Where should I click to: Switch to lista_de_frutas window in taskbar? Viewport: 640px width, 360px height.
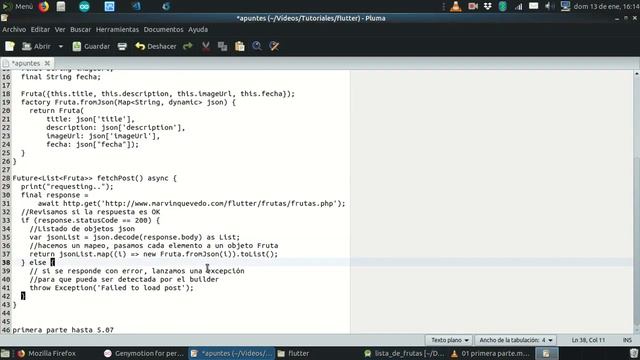pyautogui.click(x=404, y=353)
